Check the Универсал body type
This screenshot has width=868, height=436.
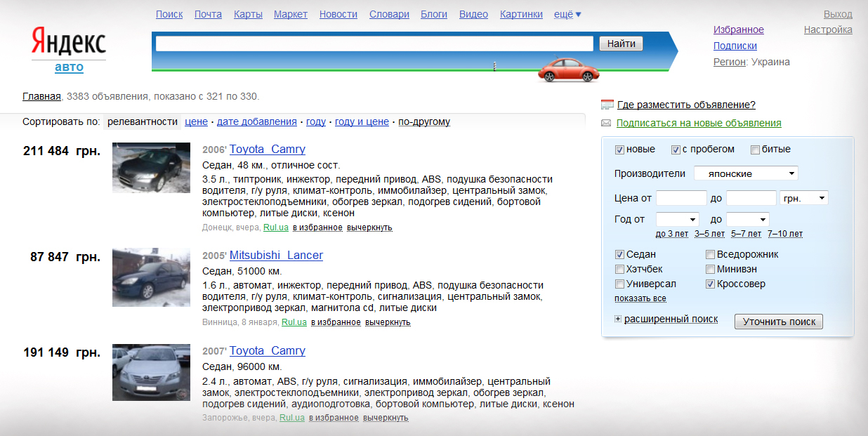pyautogui.click(x=619, y=284)
